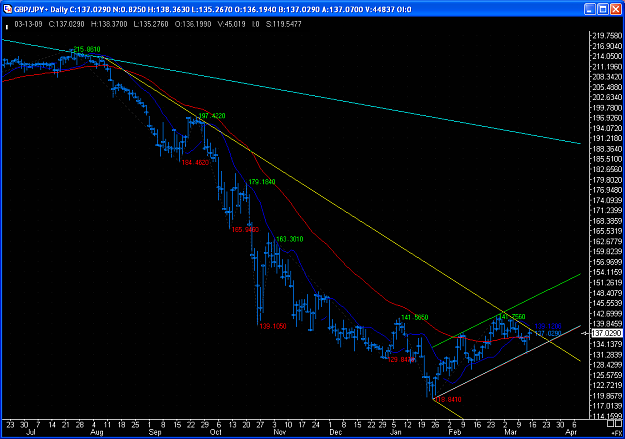Minimize the GBP/JPY chart window

(x=590, y=9)
